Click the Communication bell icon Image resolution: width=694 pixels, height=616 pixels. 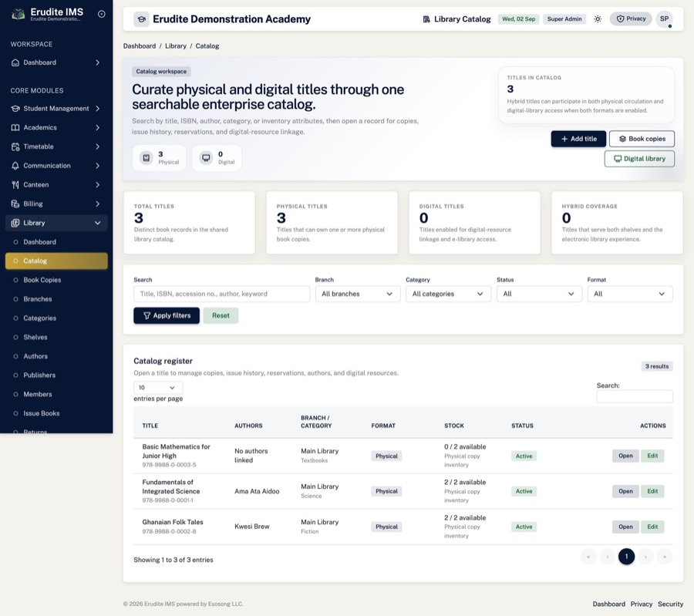coord(15,166)
